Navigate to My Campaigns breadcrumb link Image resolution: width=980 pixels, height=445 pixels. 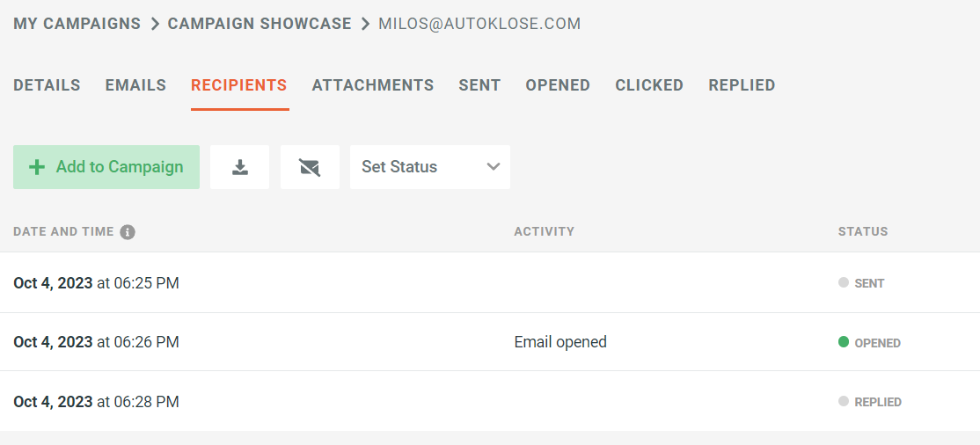click(77, 24)
